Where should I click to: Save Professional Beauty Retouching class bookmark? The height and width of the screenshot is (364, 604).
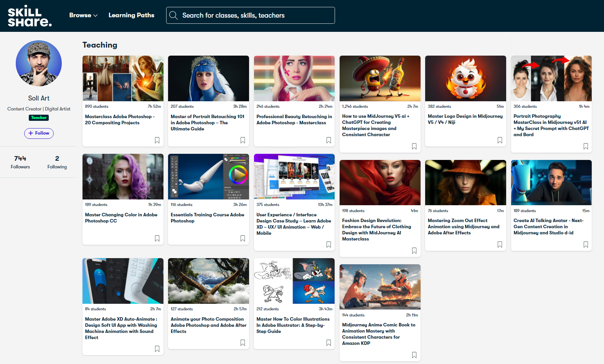point(328,140)
